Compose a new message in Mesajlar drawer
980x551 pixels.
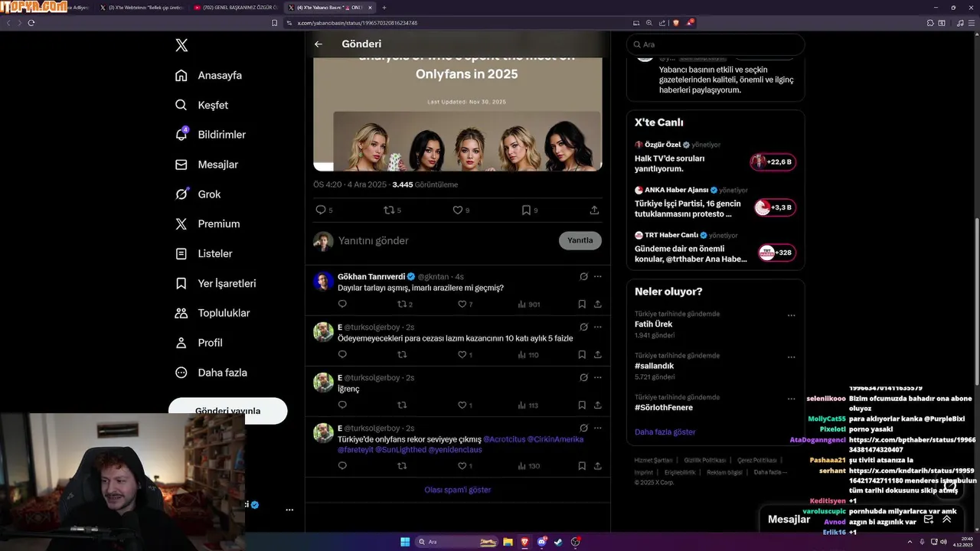(928, 519)
